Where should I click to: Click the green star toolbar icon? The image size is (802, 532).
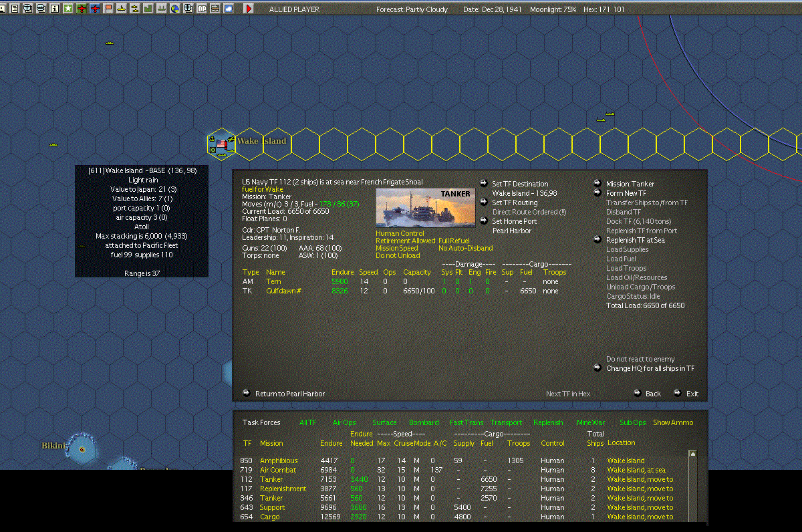click(x=68, y=9)
